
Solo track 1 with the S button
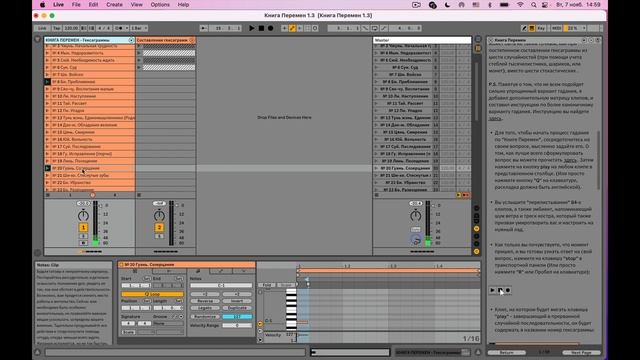(83, 236)
